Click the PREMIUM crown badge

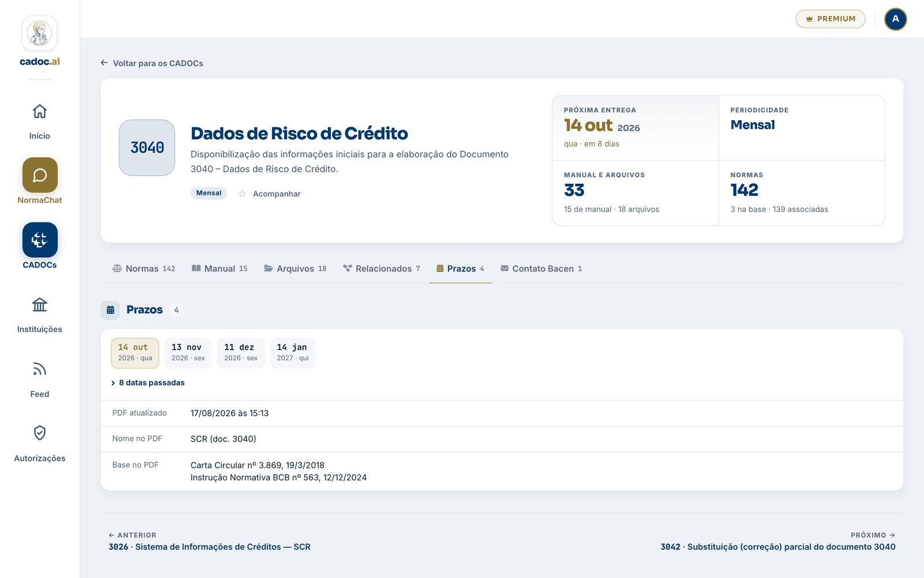tap(830, 19)
